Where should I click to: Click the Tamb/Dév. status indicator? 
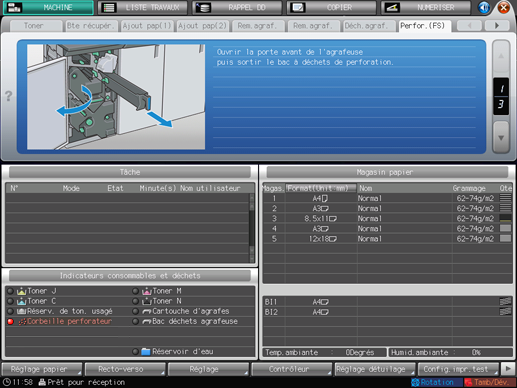click(x=486, y=382)
